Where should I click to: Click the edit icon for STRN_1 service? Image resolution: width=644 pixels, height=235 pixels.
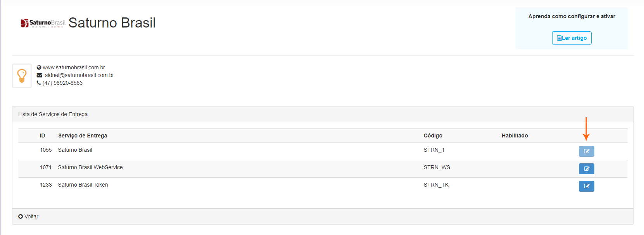coord(586,151)
